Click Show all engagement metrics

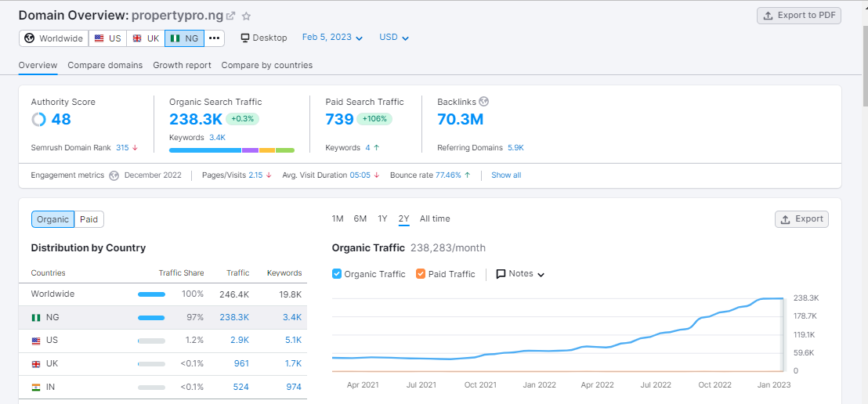pyautogui.click(x=506, y=175)
